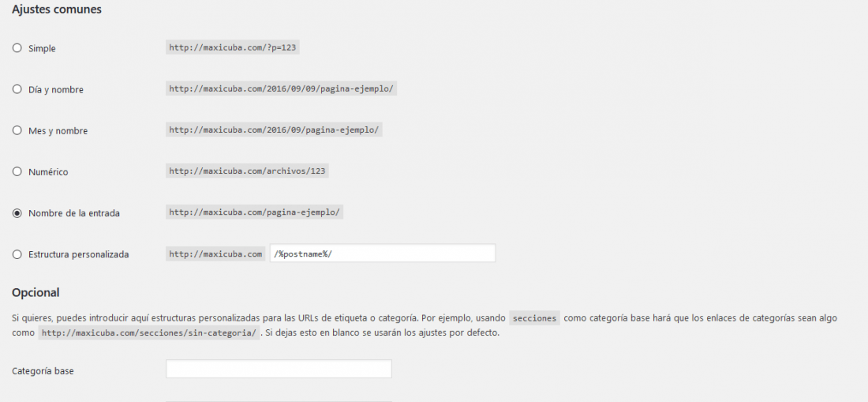Click the archivos/123 example URL
The width and height of the screenshot is (868, 402).
(248, 171)
